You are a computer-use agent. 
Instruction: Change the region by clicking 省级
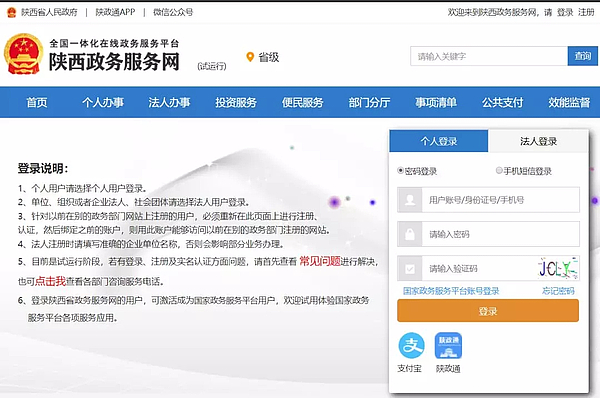click(x=269, y=57)
